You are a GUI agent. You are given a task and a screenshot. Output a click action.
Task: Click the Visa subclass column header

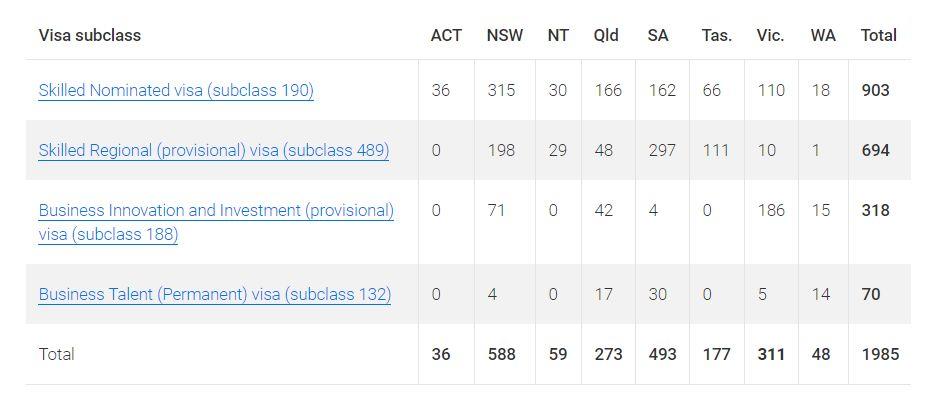(x=90, y=35)
